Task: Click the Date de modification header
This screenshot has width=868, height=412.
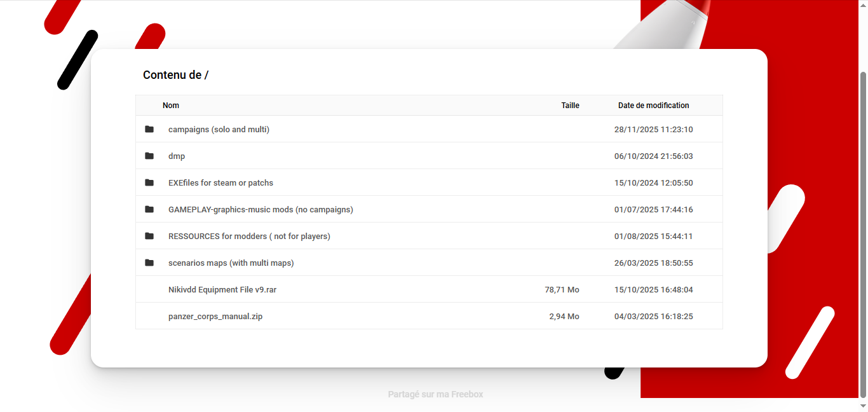Action: point(653,106)
